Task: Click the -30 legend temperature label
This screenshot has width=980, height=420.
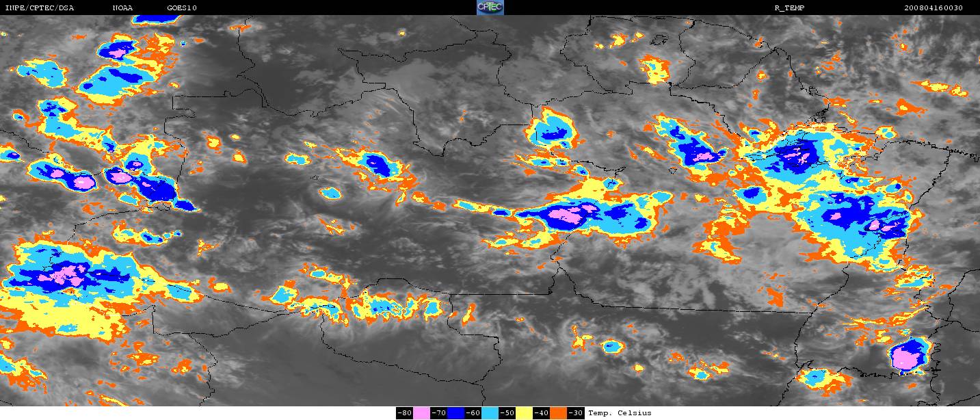Action: tap(576, 412)
